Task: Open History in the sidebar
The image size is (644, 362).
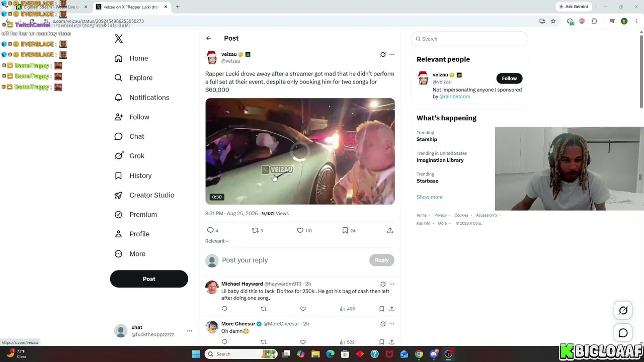Action: pos(133,175)
